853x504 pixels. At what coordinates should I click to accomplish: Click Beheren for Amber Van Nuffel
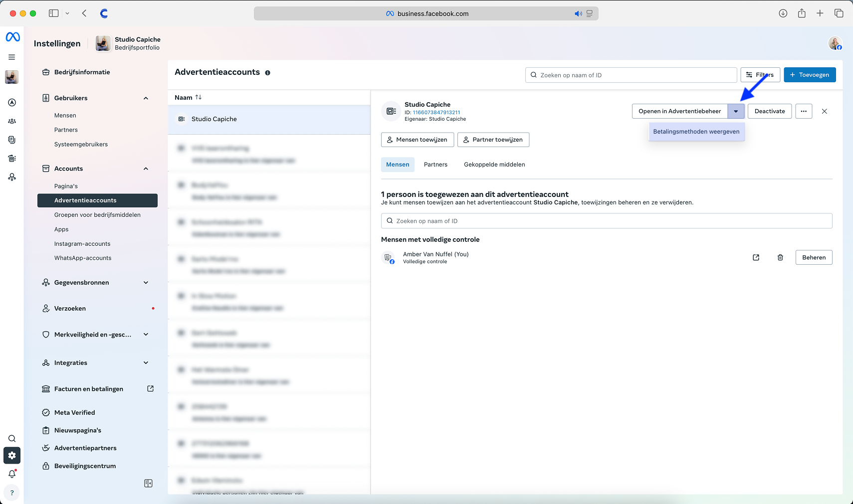tap(814, 258)
